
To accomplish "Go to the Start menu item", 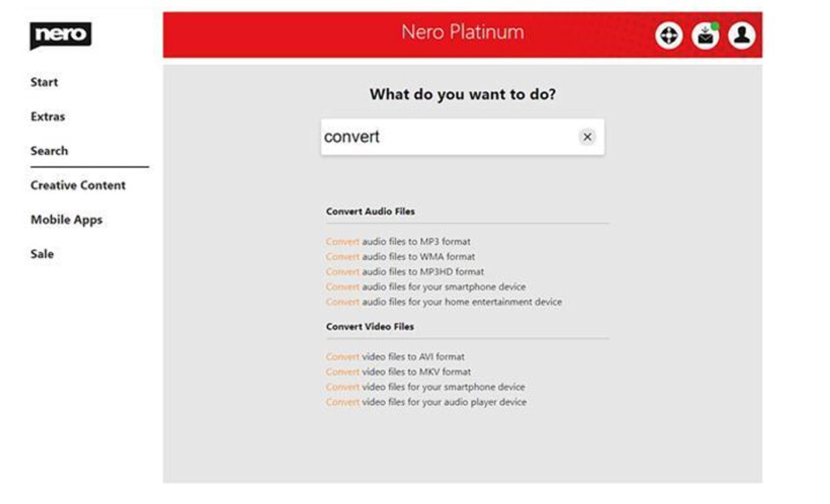I will click(44, 82).
